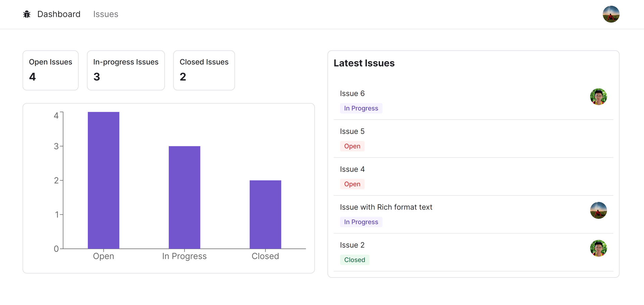Click the Closed bar in the chart
The height and width of the screenshot is (305, 644).
pyautogui.click(x=265, y=215)
